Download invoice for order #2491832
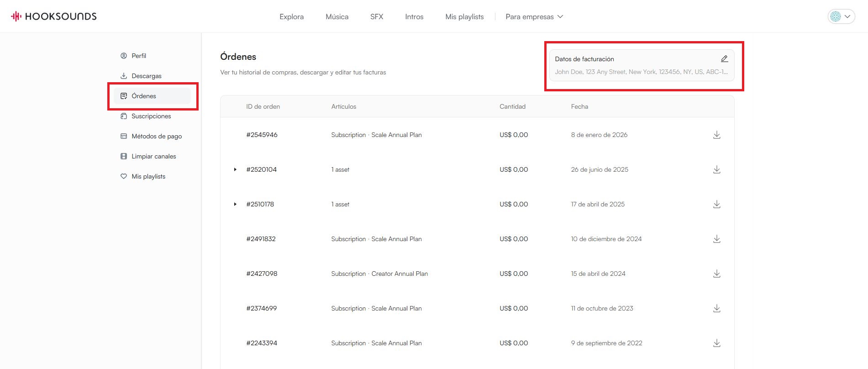This screenshot has width=868, height=369. coord(716,239)
